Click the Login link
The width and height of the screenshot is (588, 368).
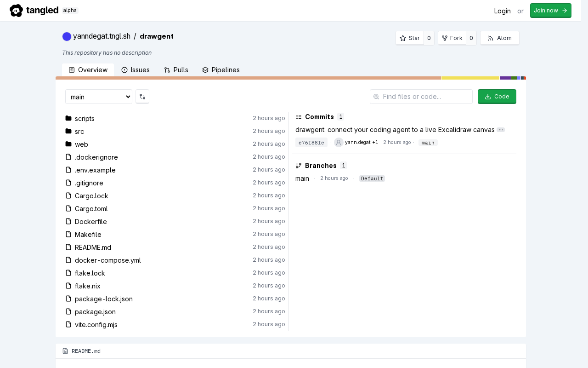(x=503, y=11)
